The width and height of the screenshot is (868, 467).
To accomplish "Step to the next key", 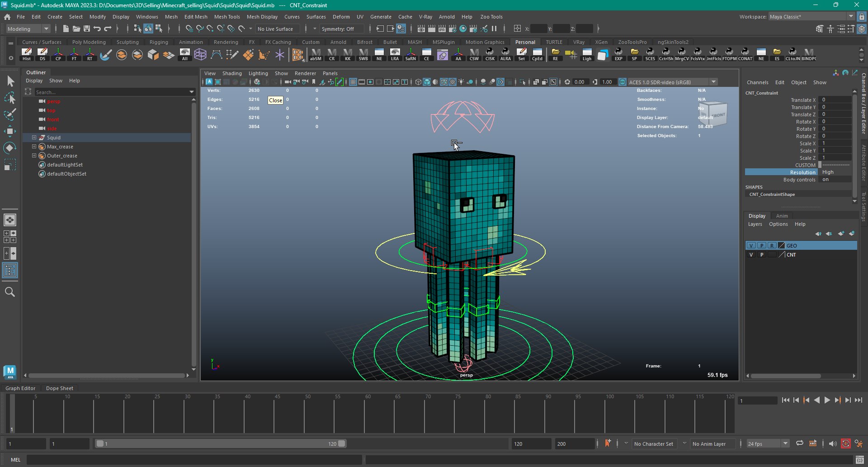I will (x=837, y=400).
